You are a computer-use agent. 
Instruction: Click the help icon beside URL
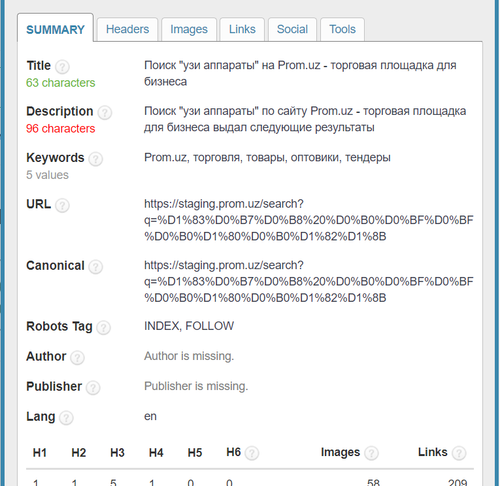coord(62,205)
